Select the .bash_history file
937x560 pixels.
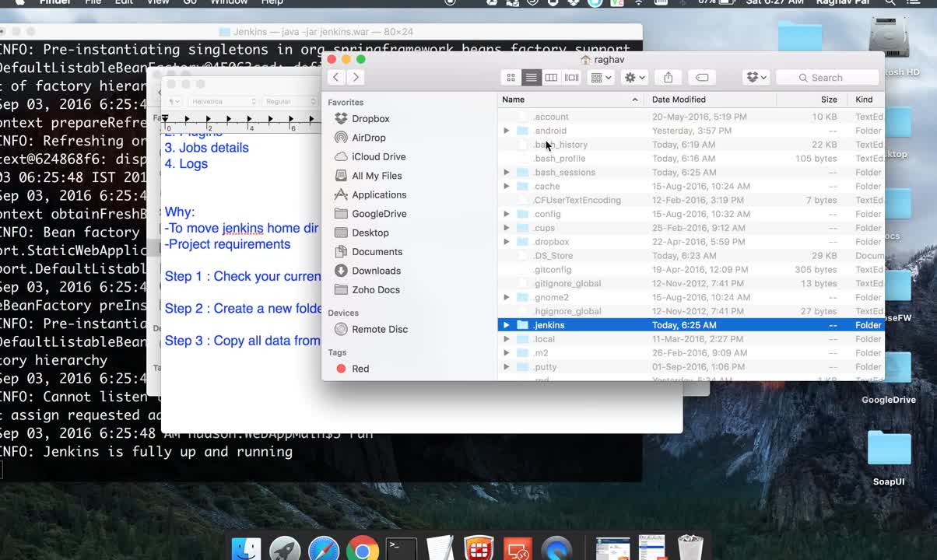click(691, 145)
